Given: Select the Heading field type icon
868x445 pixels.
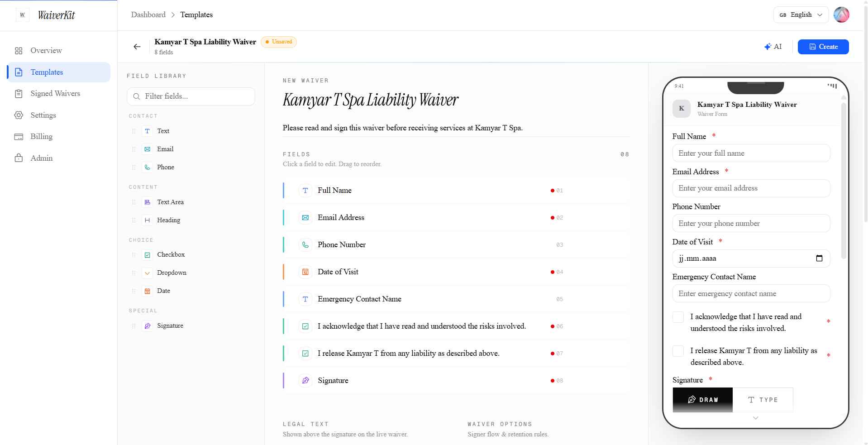Looking at the screenshot, I should [147, 220].
